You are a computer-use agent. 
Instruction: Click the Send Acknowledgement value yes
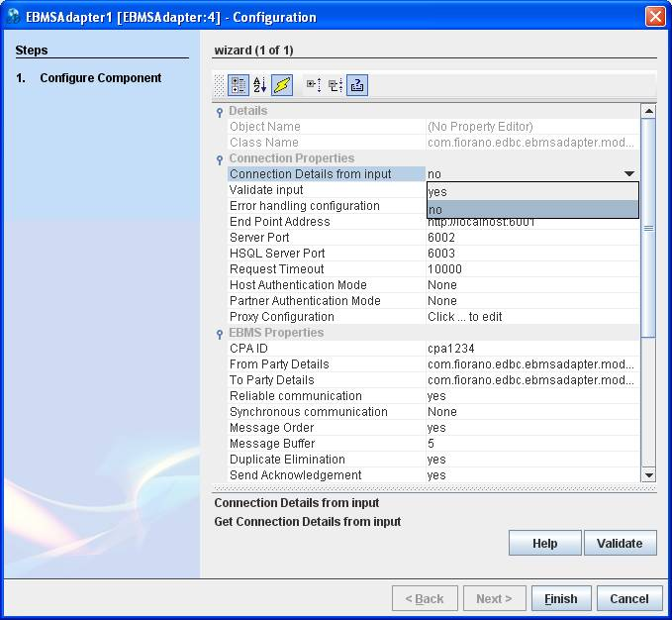(x=532, y=475)
